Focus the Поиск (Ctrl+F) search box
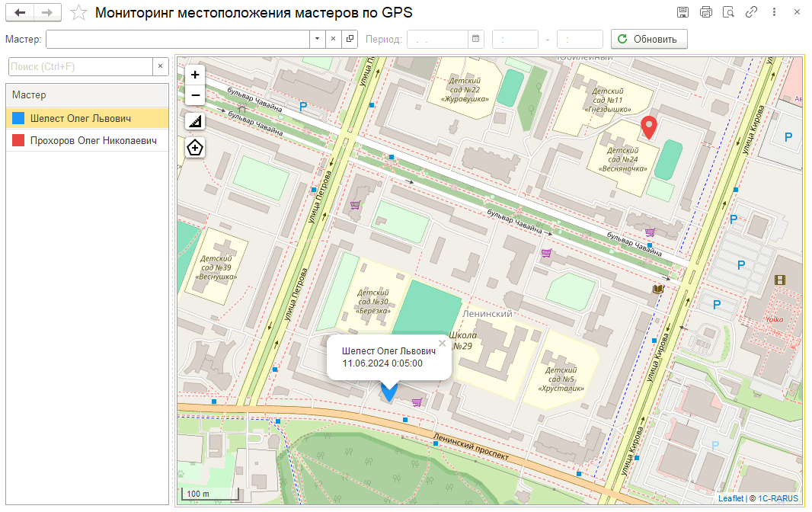The height and width of the screenshot is (512, 812). [81, 66]
